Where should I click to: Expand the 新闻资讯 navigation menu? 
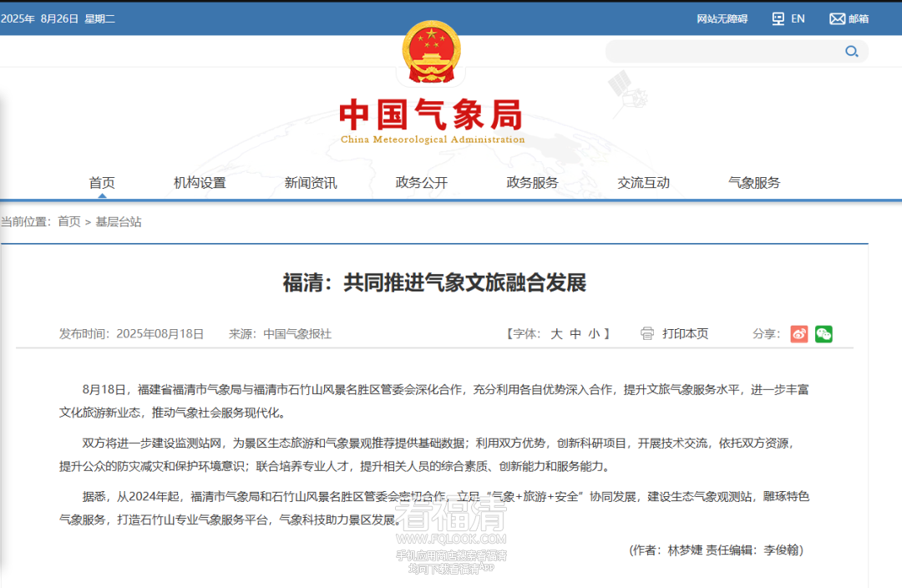tap(311, 183)
